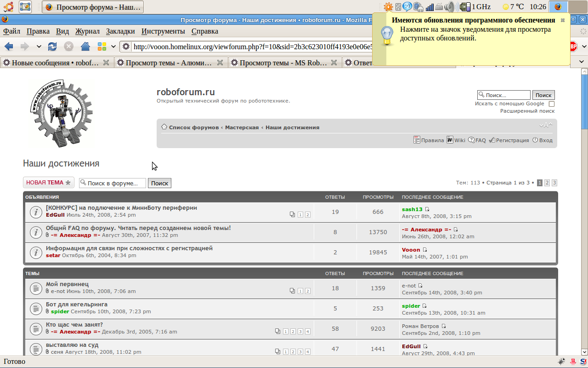The image size is (588, 368).
Task: Click the forum home icon before Список форумов
Action: pyautogui.click(x=164, y=127)
